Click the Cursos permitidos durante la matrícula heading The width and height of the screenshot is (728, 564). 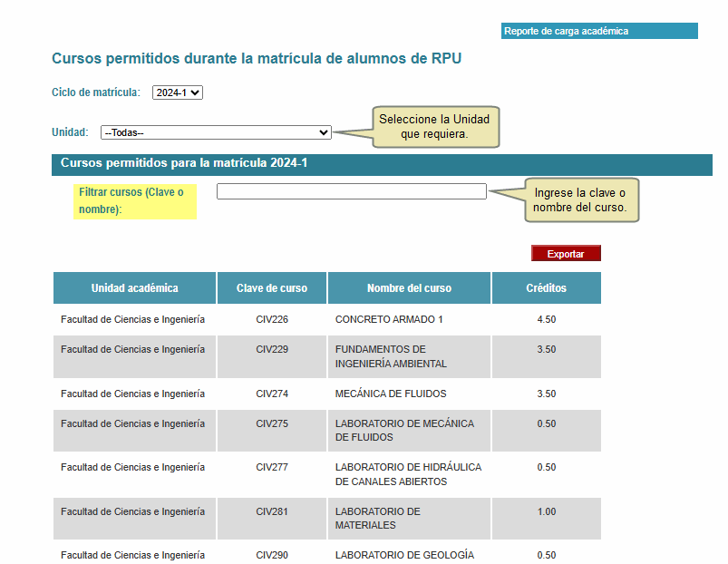257,59
